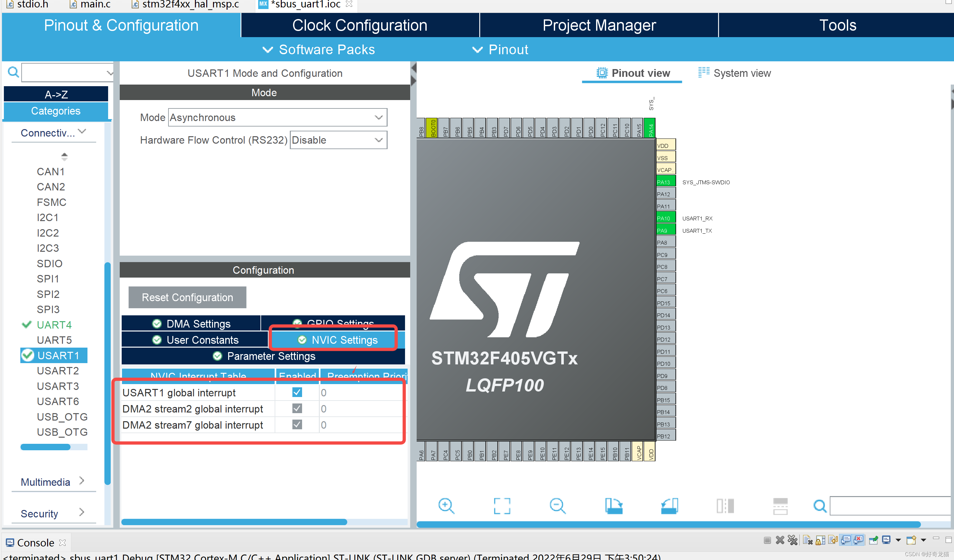Close the Console view tab
This screenshot has height=560, width=954.
[x=63, y=543]
